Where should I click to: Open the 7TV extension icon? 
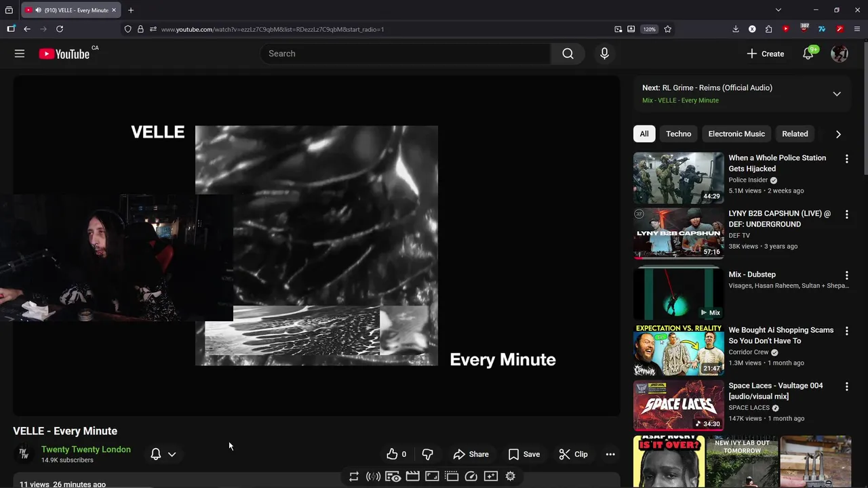coord(822,29)
